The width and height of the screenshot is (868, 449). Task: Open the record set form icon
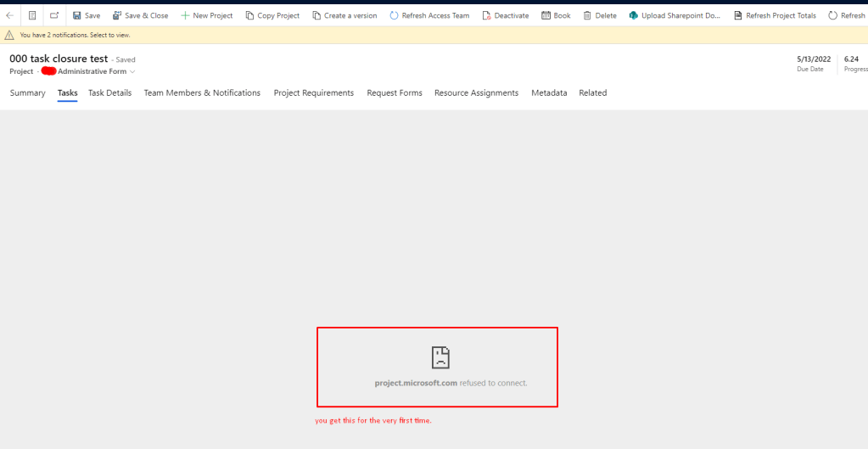click(x=32, y=15)
